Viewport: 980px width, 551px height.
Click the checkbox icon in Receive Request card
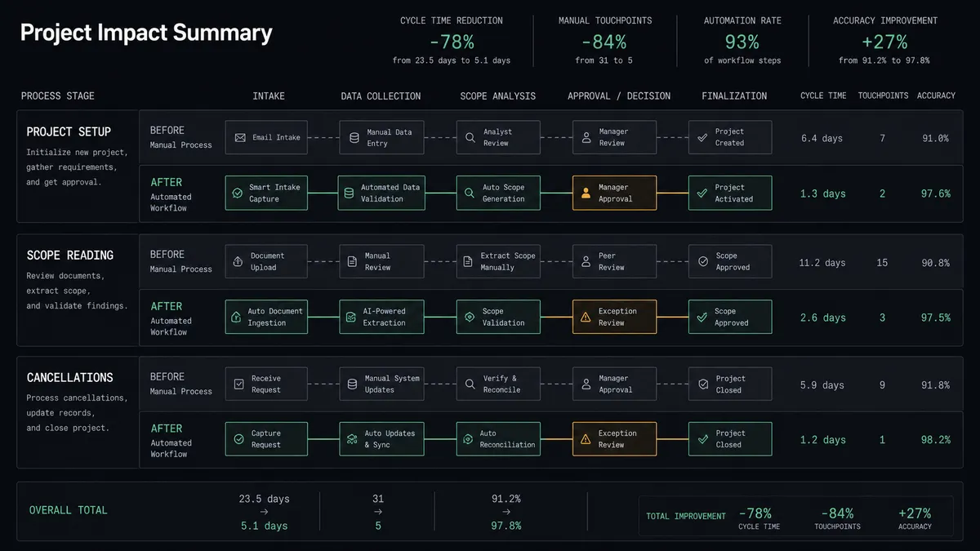tap(238, 384)
